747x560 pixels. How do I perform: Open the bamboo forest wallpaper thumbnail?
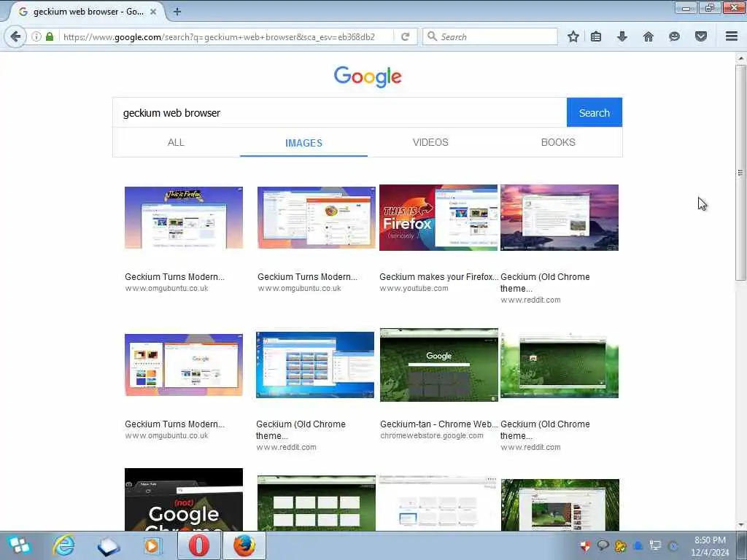pyautogui.click(x=560, y=505)
